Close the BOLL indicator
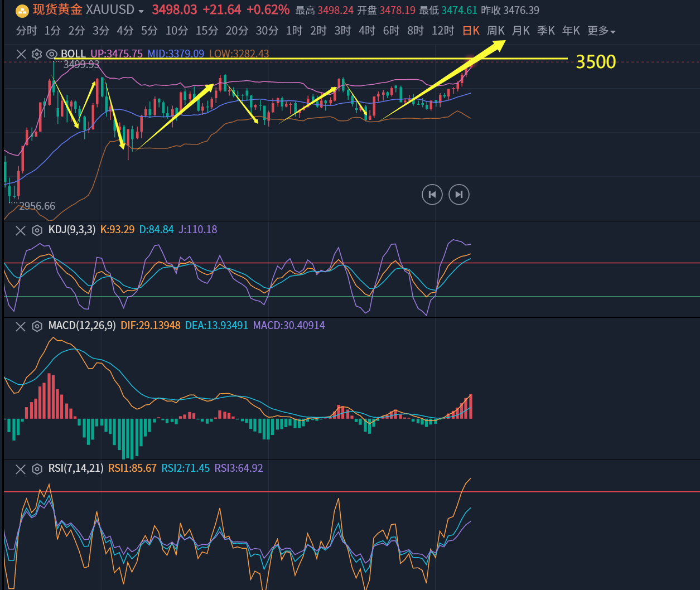The width and height of the screenshot is (700, 590). [21, 54]
